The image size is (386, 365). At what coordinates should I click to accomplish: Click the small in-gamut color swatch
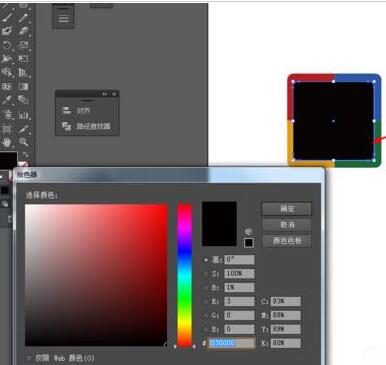[x=249, y=242]
